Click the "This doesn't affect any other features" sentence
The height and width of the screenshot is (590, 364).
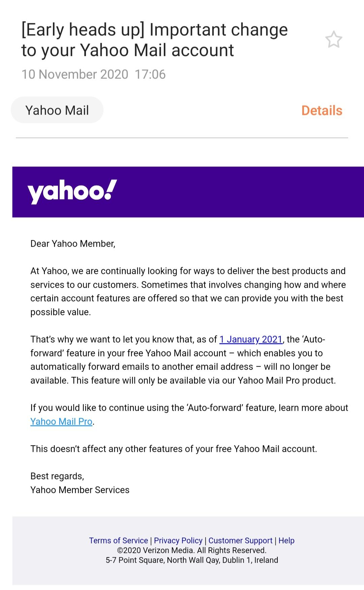(x=174, y=449)
